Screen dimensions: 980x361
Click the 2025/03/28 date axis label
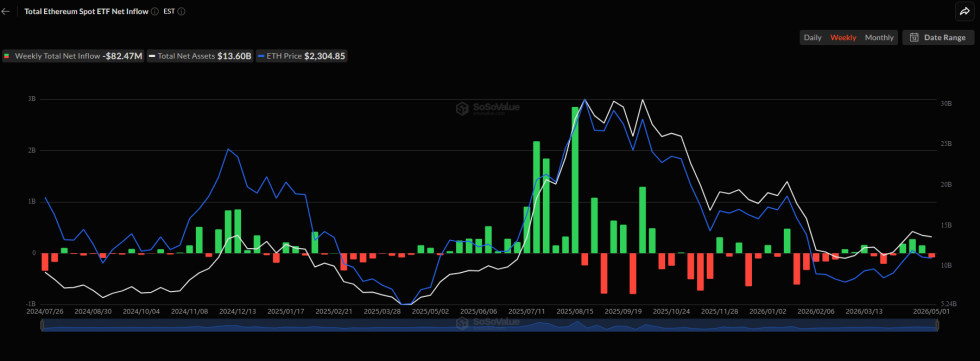(x=381, y=310)
